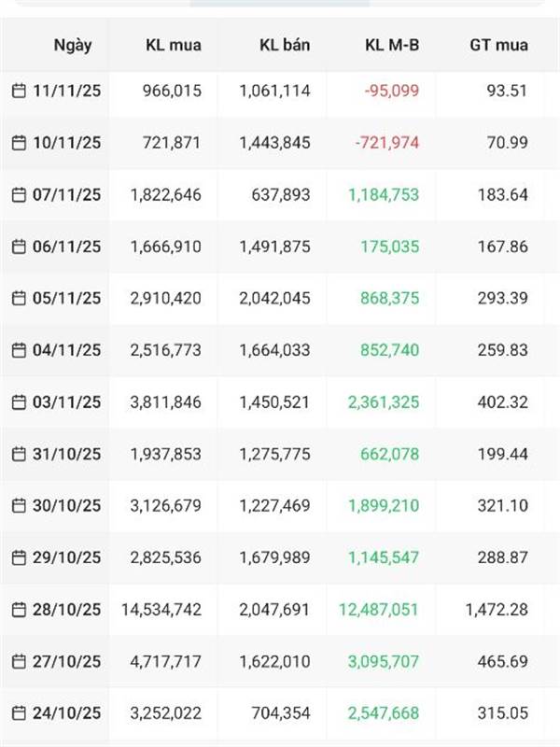Screen dimensions: 560x747
Task: Sort by the KL M-B column header
Action: pos(392,45)
